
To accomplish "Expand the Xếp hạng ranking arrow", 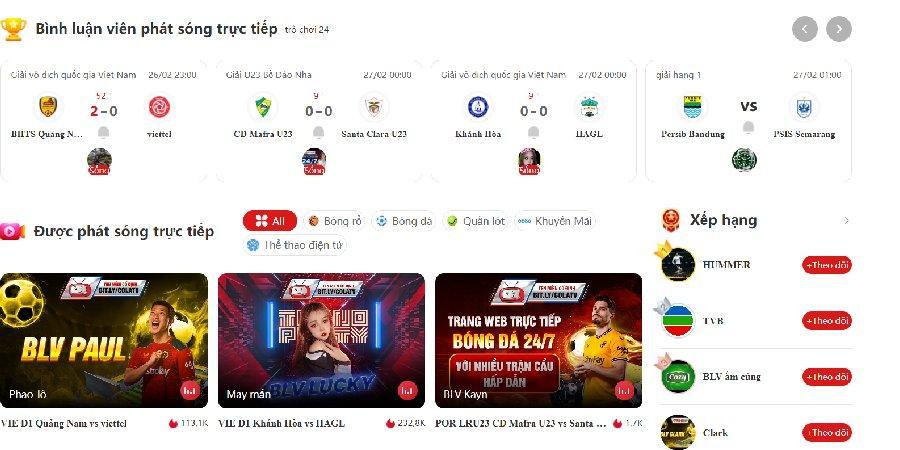I will (x=846, y=220).
